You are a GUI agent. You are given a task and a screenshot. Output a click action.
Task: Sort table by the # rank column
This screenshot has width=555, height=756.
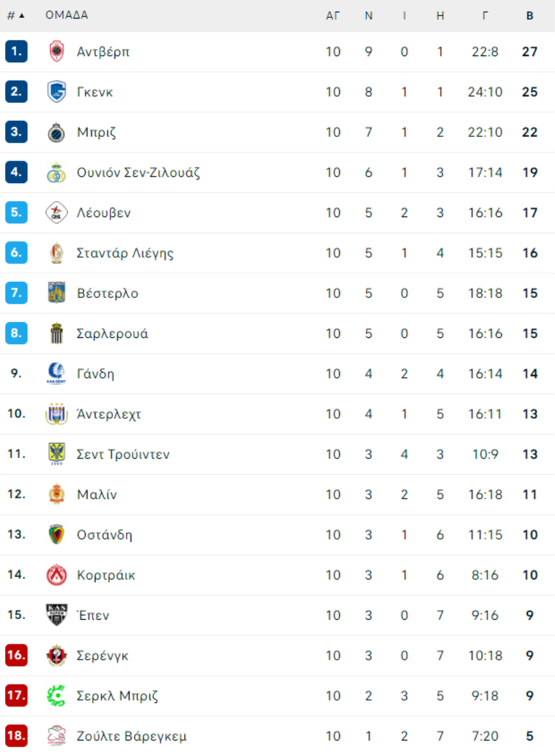coord(16,15)
